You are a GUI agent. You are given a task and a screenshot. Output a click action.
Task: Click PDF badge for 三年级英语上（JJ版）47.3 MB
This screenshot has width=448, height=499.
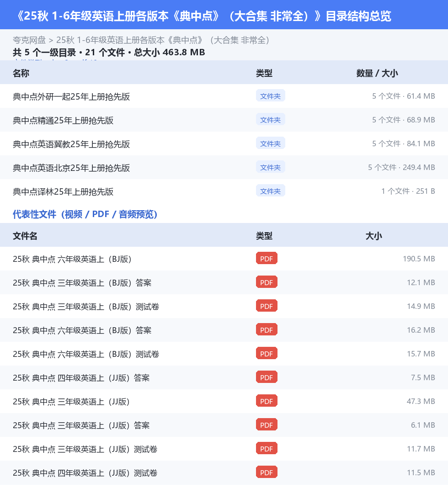(x=267, y=401)
